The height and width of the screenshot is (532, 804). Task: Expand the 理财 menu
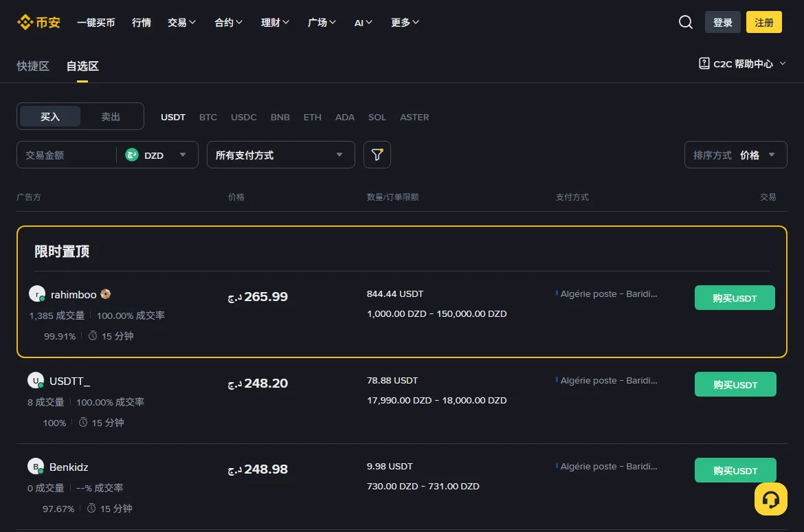click(275, 23)
